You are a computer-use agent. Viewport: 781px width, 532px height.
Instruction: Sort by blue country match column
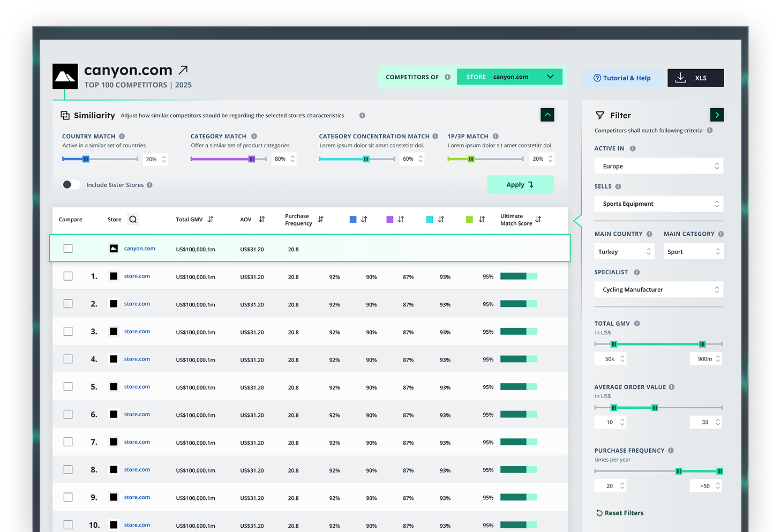(364, 219)
